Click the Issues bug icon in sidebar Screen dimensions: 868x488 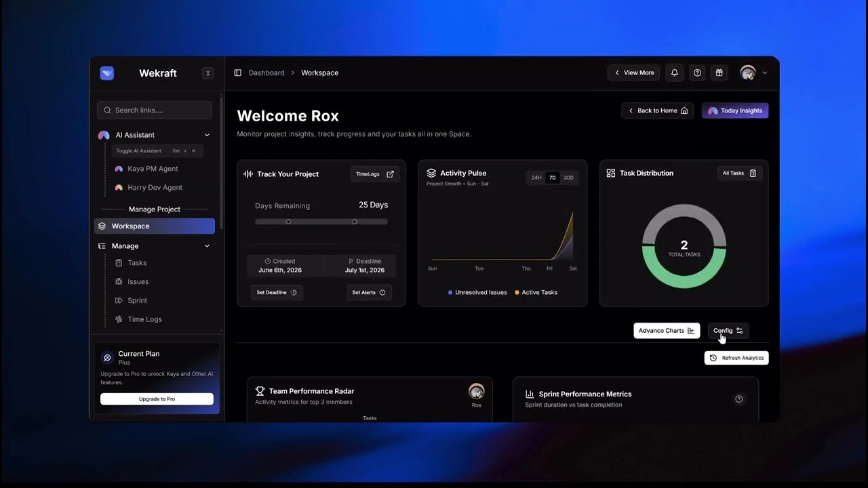pos(119,281)
